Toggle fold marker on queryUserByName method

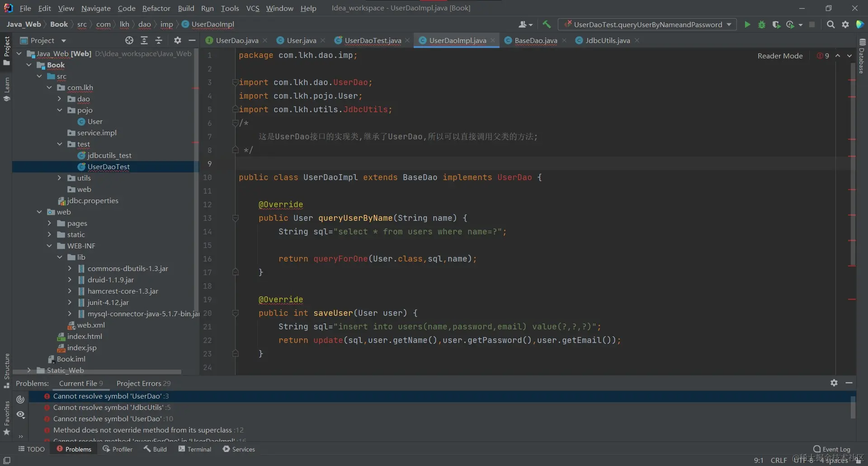[x=235, y=218]
